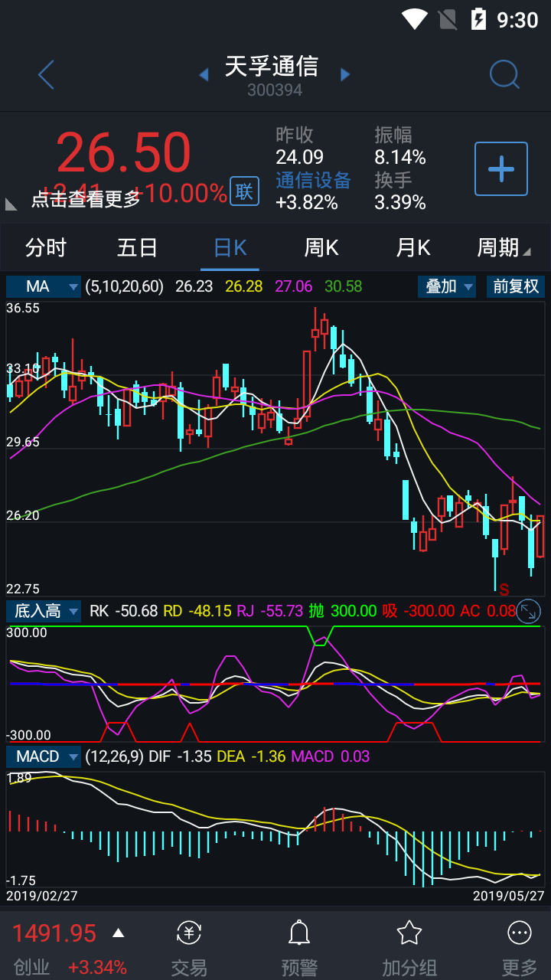Open the 叠加 overlay dropdown
Viewport: 551px width, 980px height.
(x=447, y=286)
